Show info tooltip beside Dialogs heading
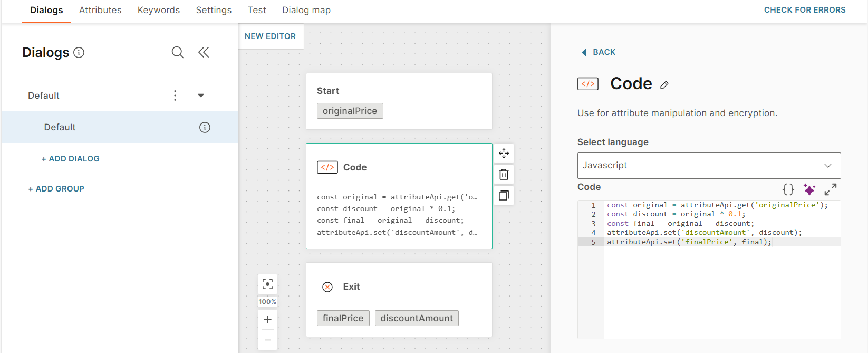Screen dimensions: 868x353 click(79, 52)
